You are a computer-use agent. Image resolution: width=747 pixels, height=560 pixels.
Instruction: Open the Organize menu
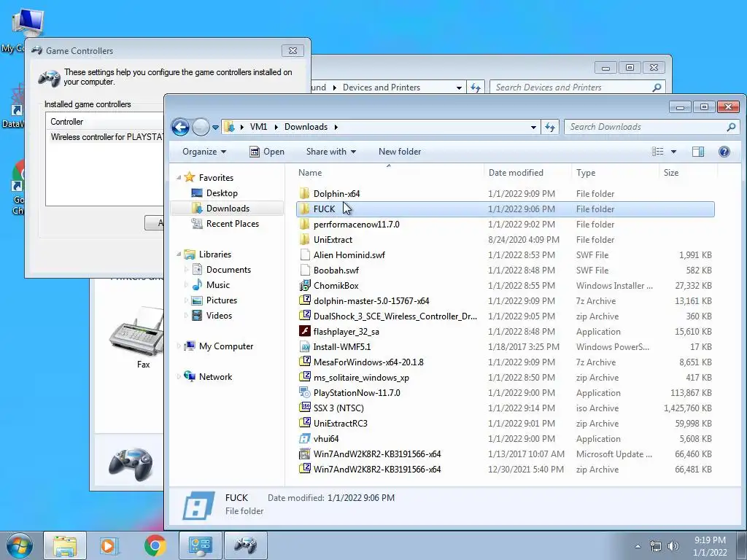[x=204, y=152]
